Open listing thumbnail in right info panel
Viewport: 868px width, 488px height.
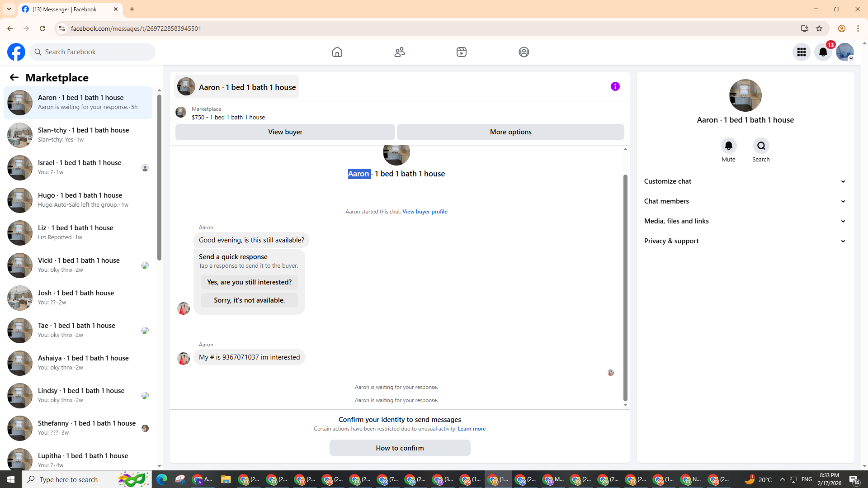point(745,95)
